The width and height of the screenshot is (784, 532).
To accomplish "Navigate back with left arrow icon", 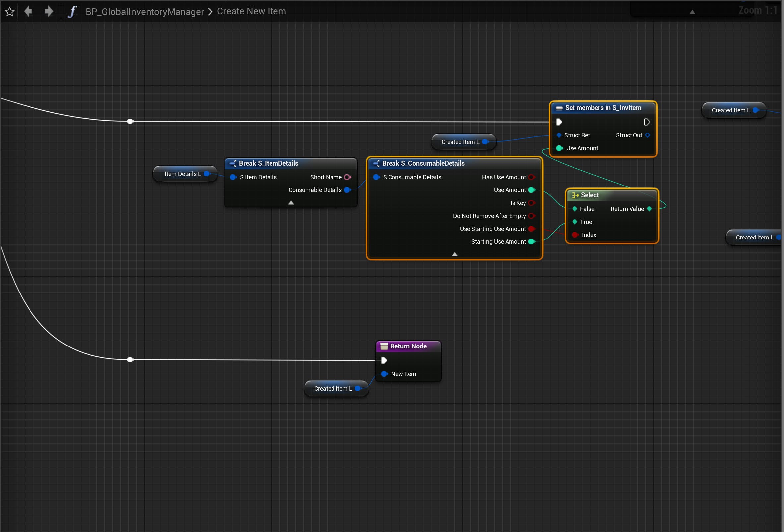I will click(28, 12).
